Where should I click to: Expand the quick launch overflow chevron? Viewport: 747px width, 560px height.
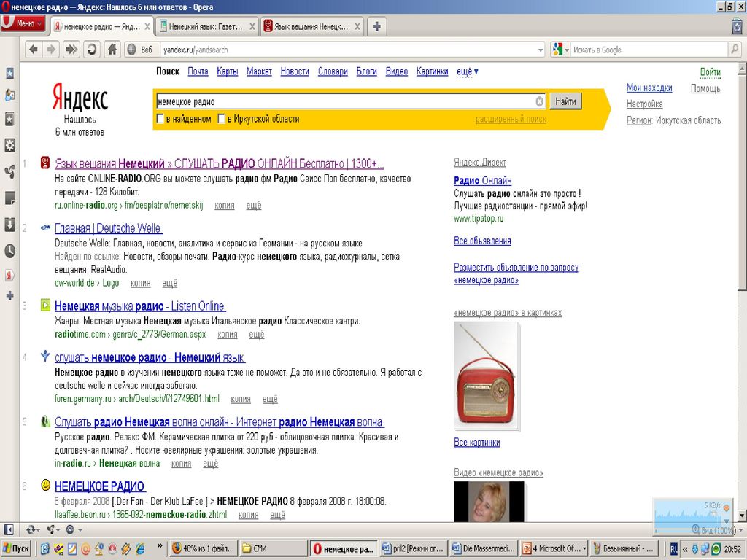[x=159, y=546]
